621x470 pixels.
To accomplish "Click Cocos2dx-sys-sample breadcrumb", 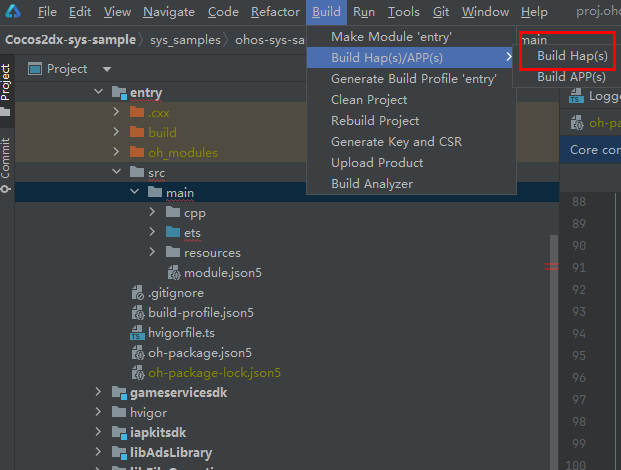I will pyautogui.click(x=70, y=40).
